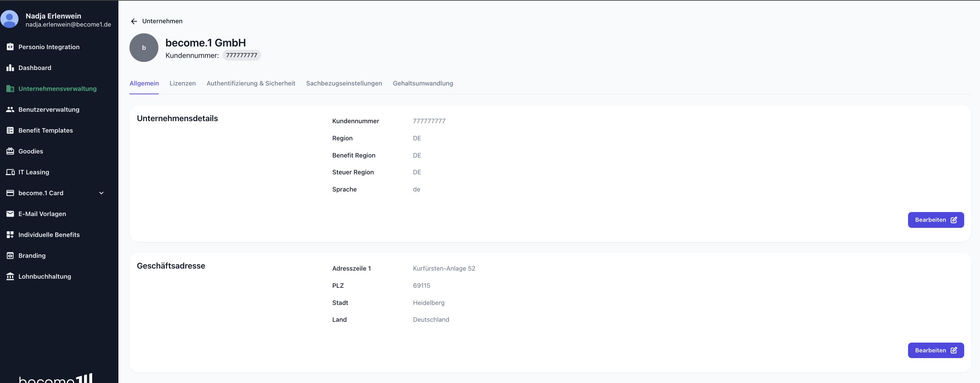Click the user email nadja.erlenwein@become1.de
Viewport: 980px width, 383px height.
[68, 24]
